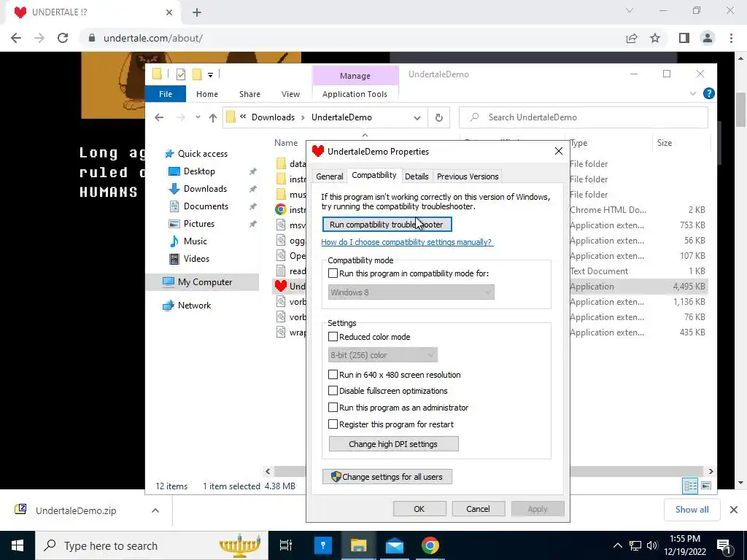Screen dimensions: 747x560
Task: Open Chrome three-dot menu
Action: point(731,38)
